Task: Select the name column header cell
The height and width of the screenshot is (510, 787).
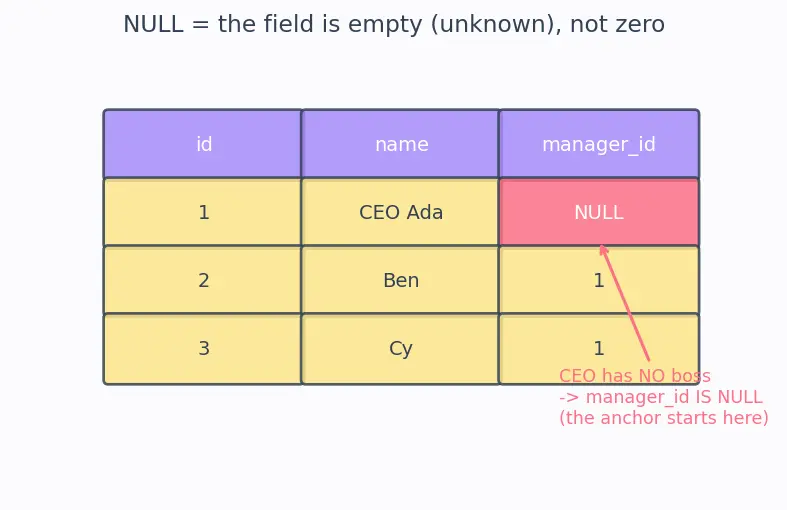Action: [x=401, y=144]
